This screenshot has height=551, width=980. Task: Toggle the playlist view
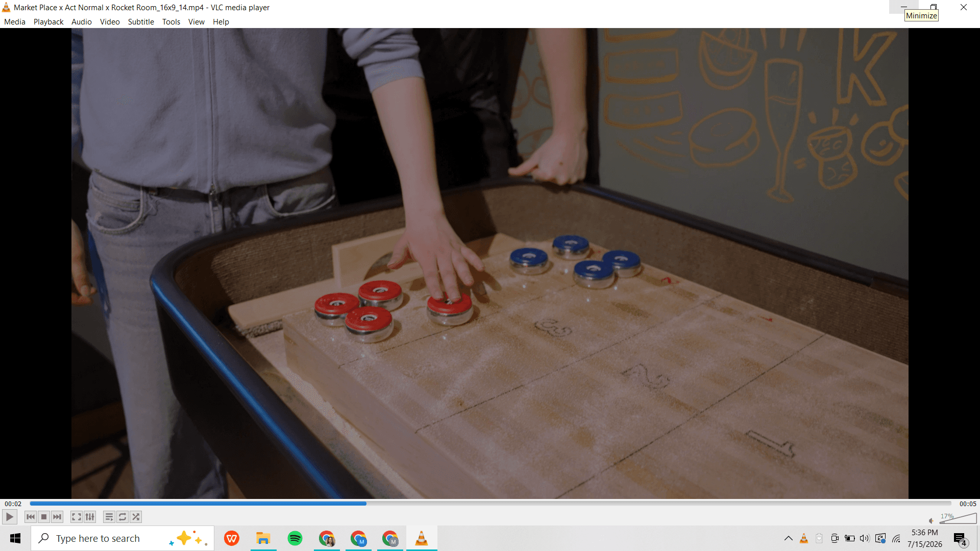point(109,517)
